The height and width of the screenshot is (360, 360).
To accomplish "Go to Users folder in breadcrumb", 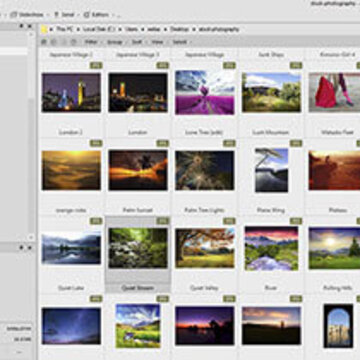I will coord(132,29).
